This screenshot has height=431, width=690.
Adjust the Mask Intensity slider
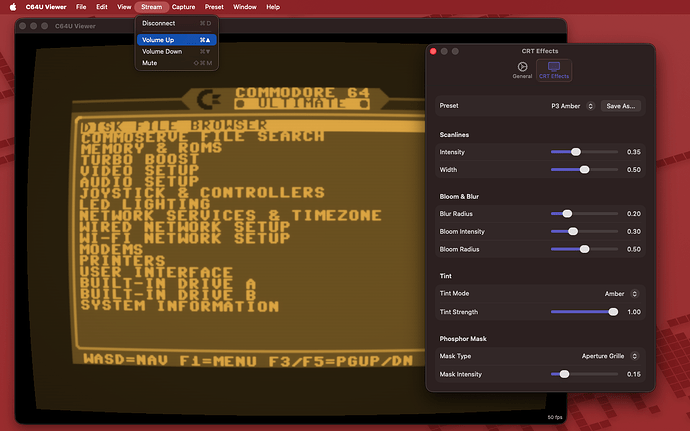584,374
